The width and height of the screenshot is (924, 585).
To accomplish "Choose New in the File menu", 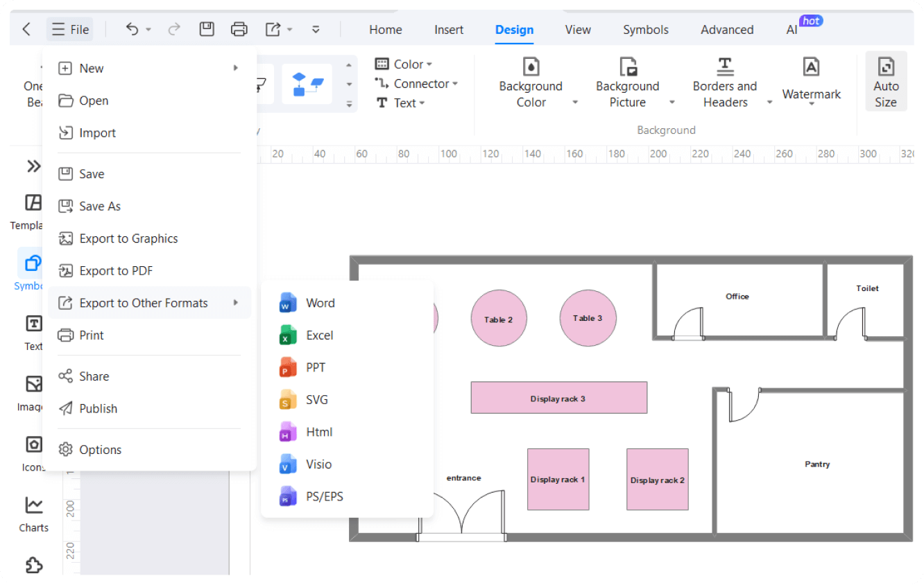I will click(149, 68).
